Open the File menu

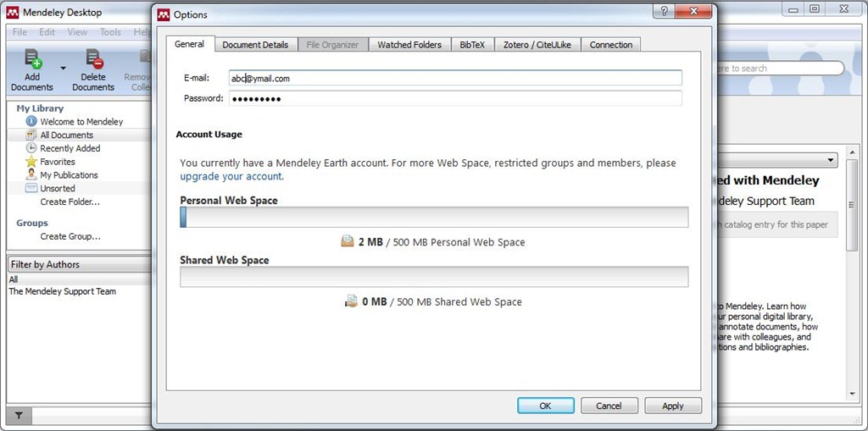(x=19, y=32)
